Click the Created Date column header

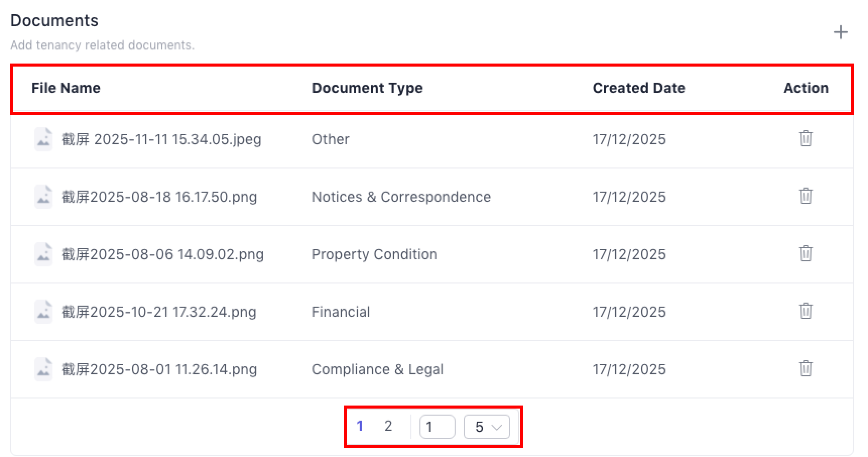(x=639, y=88)
